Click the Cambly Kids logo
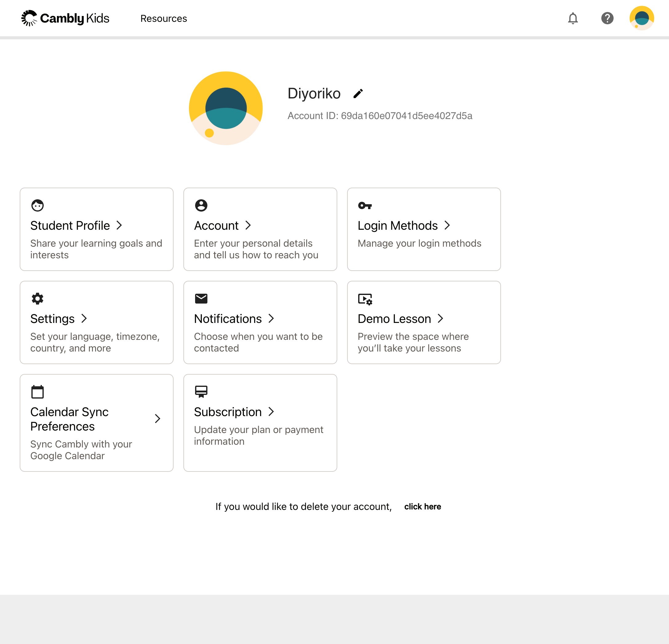669x644 pixels. click(65, 18)
